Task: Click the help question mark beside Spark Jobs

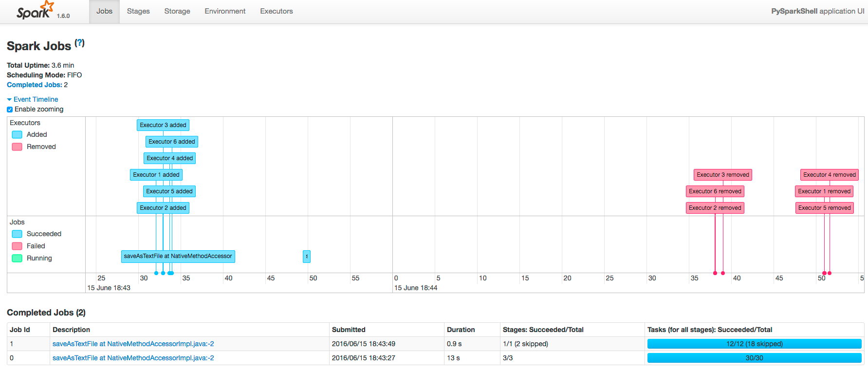Action: 80,43
